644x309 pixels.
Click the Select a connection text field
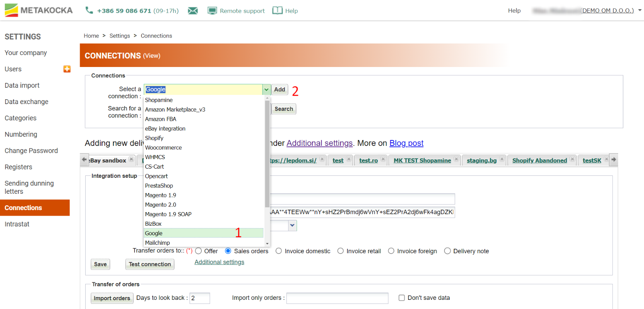pos(203,90)
